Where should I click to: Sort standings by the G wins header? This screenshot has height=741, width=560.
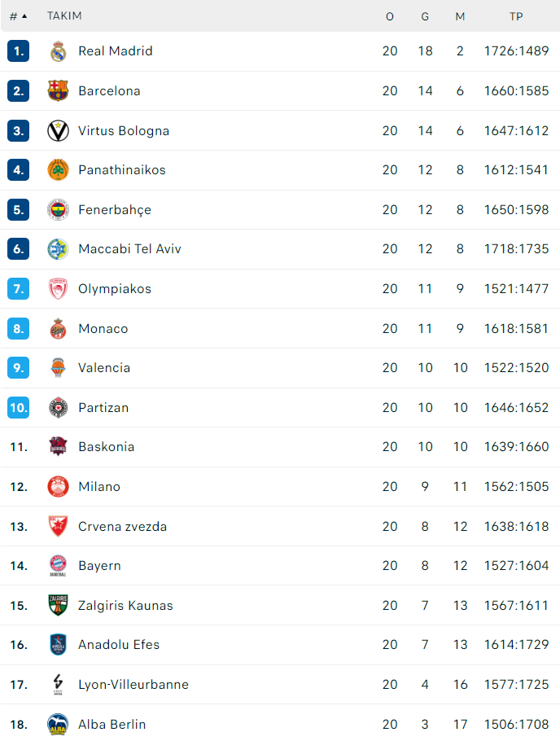tap(425, 16)
